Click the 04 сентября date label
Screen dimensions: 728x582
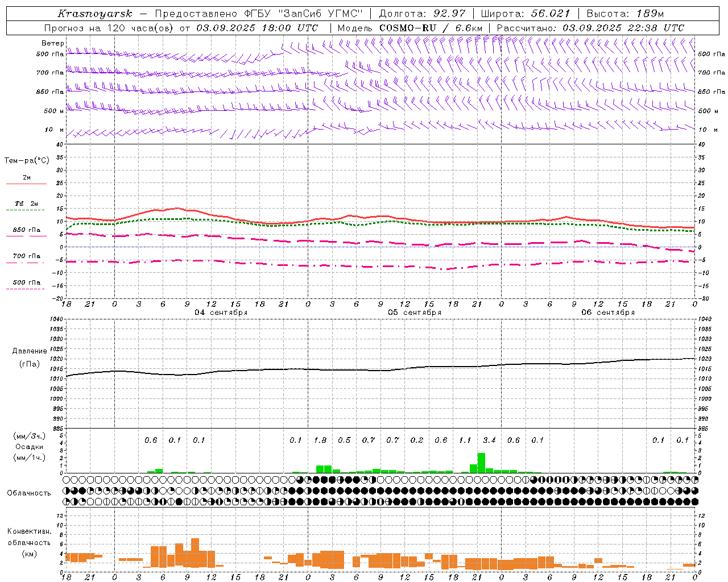point(221,313)
